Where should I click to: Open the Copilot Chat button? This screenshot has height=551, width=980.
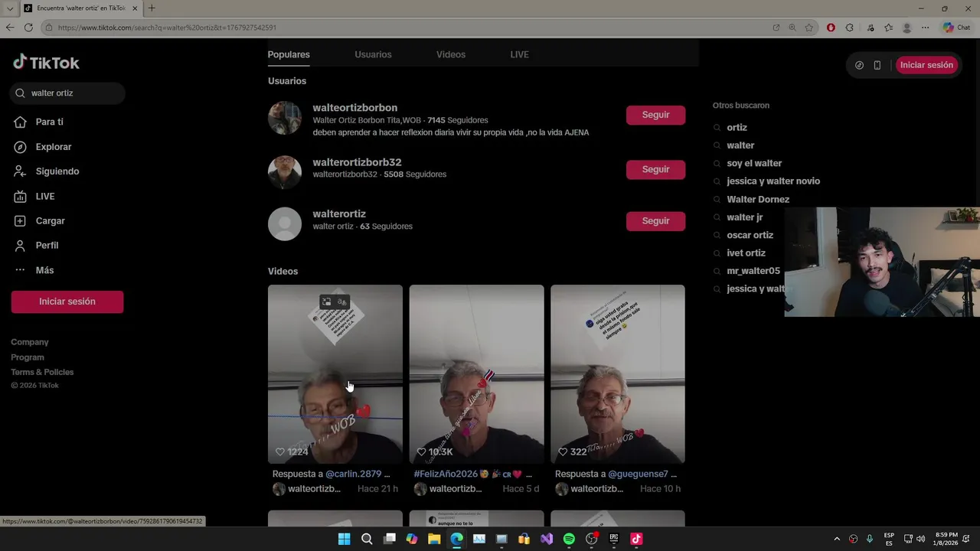pyautogui.click(x=956, y=28)
